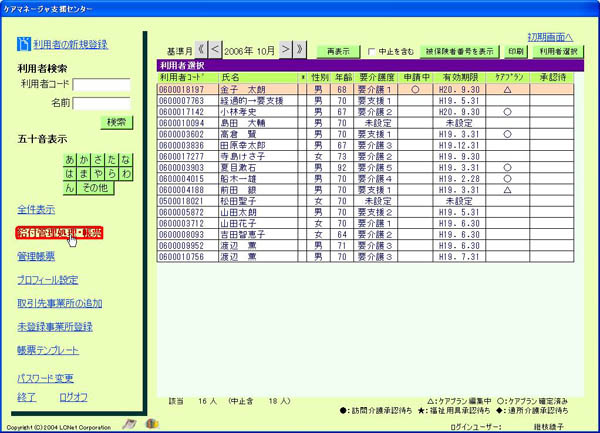Click the 再表示 button
600x433 pixels.
point(338,52)
